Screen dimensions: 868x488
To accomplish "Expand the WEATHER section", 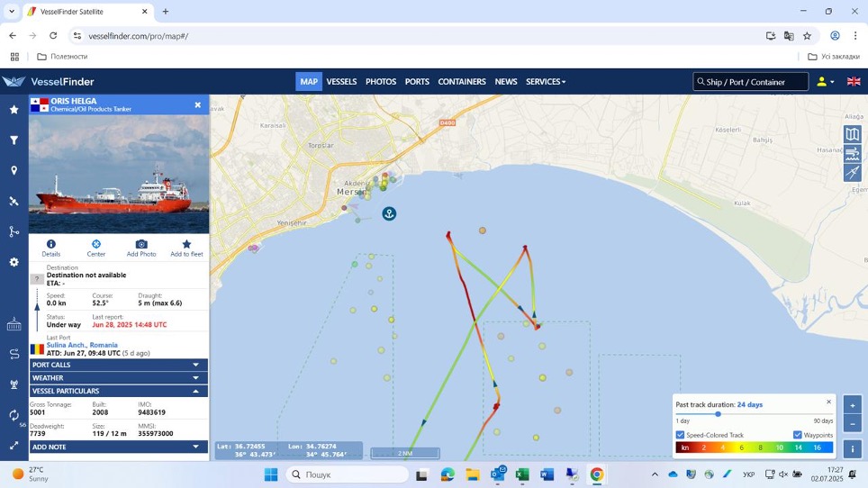I will click(x=195, y=378).
